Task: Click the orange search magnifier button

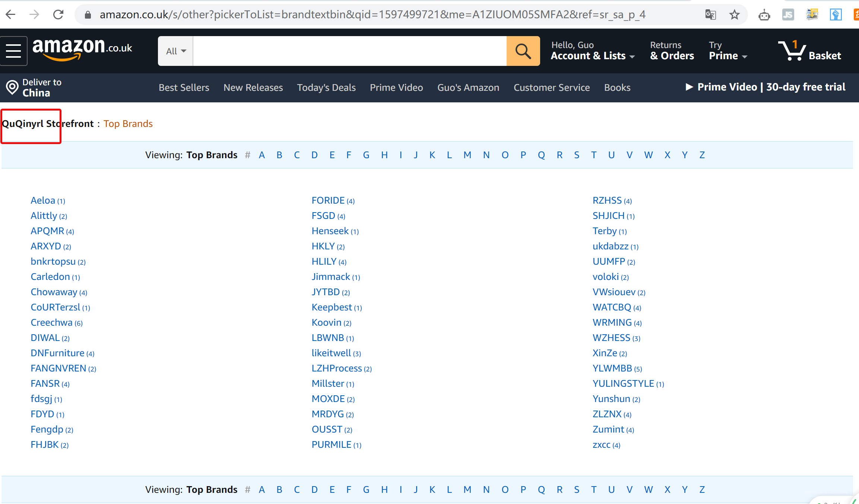Action: (x=523, y=51)
